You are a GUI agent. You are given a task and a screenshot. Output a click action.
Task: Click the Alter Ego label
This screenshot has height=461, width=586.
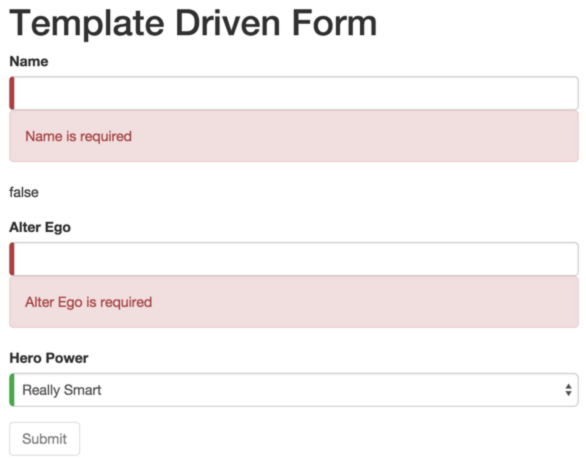(40, 227)
